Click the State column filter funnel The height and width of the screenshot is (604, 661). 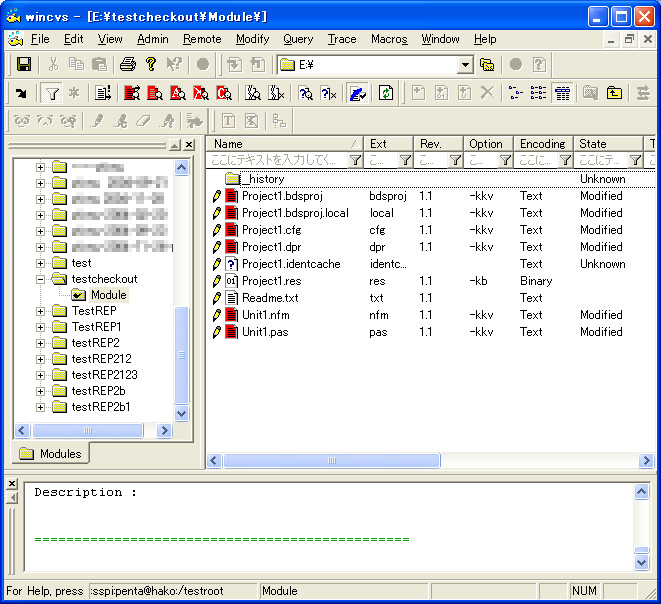click(x=635, y=160)
